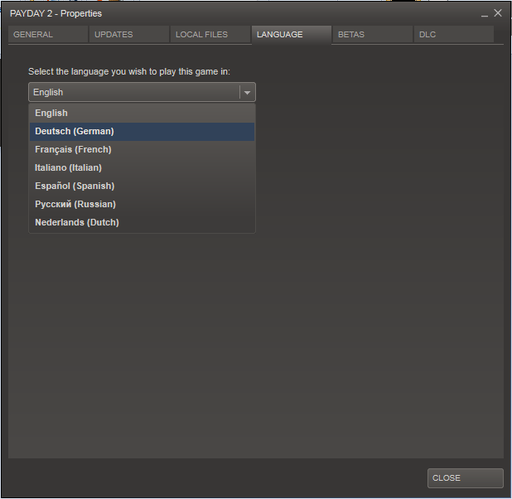Pick Русский (Russian) language option
Image resolution: width=512 pixels, height=499 pixels.
(142, 204)
